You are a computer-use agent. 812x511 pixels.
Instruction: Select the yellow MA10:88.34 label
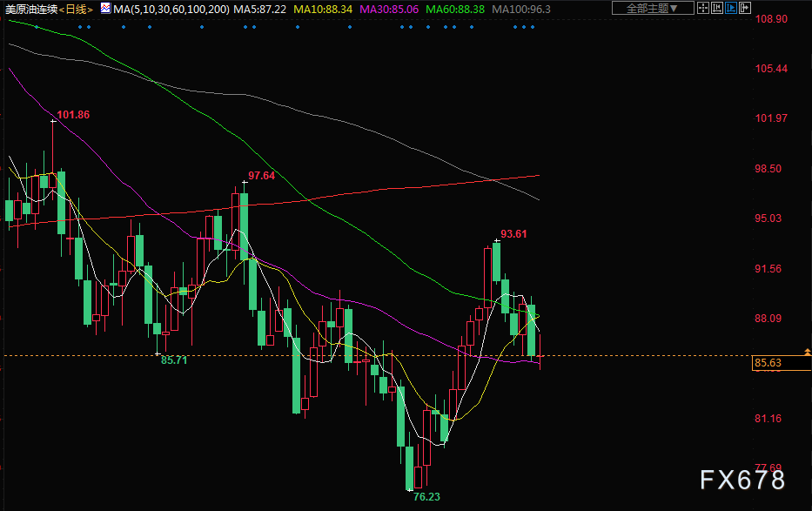(x=323, y=9)
